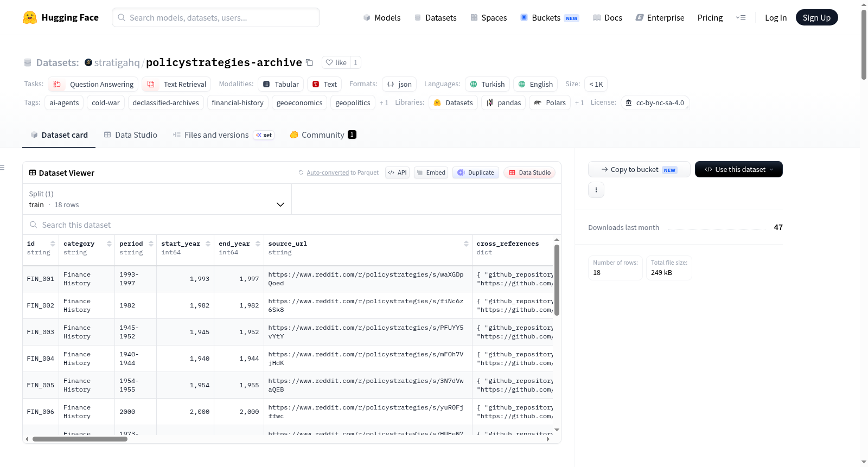Open Data Studio from the viewer header button
This screenshot has height=467, width=868.
[x=529, y=172]
